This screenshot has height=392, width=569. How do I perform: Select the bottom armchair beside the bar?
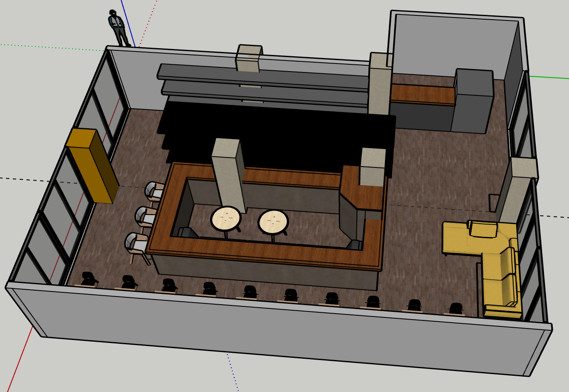[x=137, y=248]
